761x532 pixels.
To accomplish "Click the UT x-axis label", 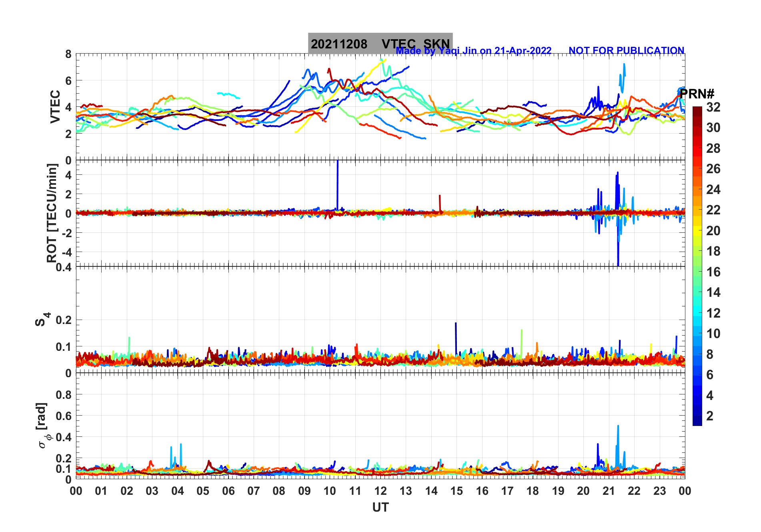I will 380,508.
